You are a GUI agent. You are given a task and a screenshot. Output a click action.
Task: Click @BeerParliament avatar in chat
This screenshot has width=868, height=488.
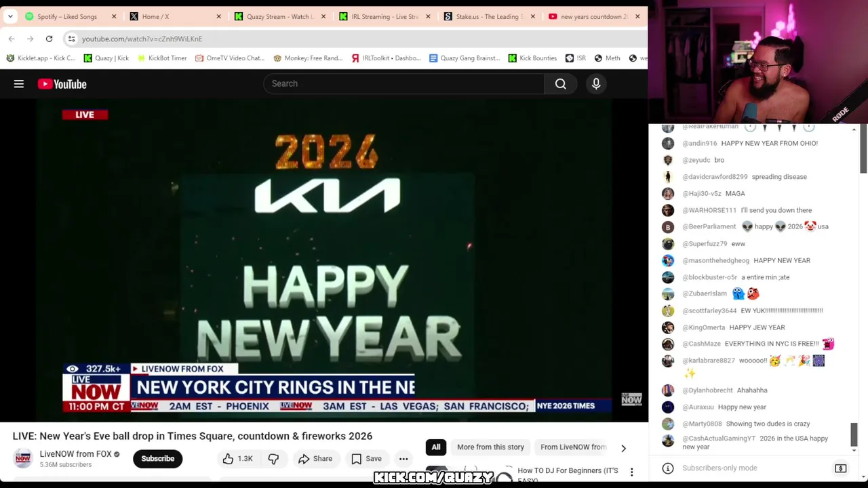point(668,227)
